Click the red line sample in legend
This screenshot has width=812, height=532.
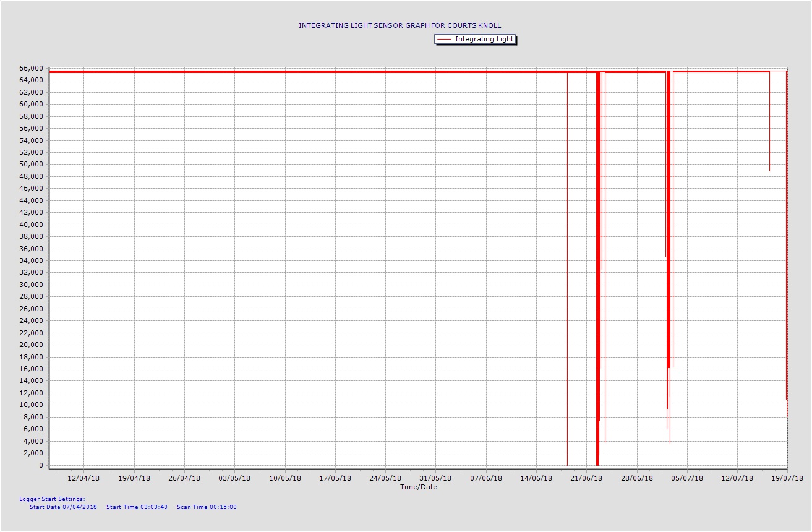tap(444, 39)
